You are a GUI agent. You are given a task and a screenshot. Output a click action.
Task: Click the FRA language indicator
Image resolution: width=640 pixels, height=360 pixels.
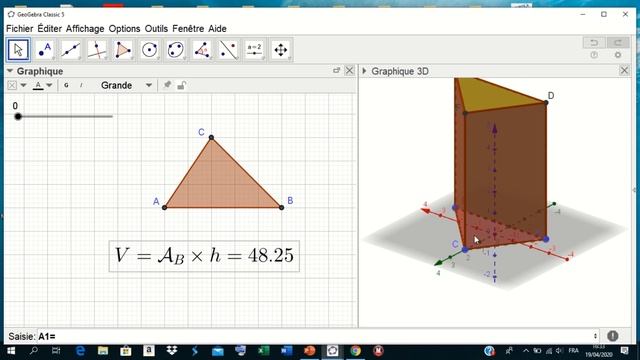pos(573,351)
